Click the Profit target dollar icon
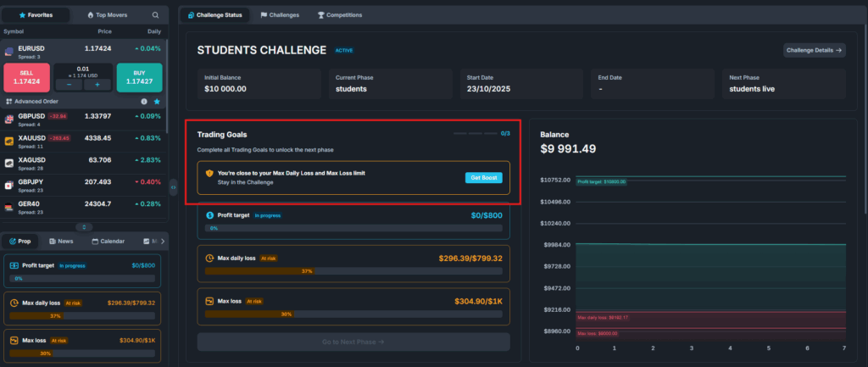 pos(209,215)
